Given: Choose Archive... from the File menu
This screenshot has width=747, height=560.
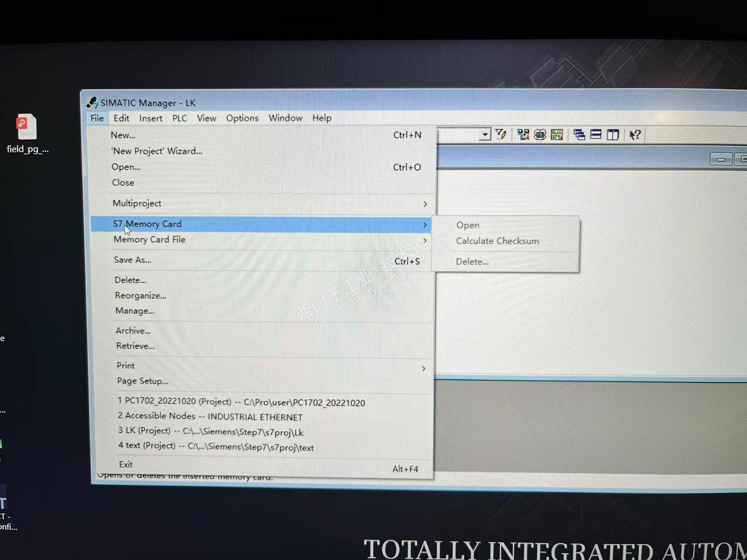Looking at the screenshot, I should click(x=263, y=331).
